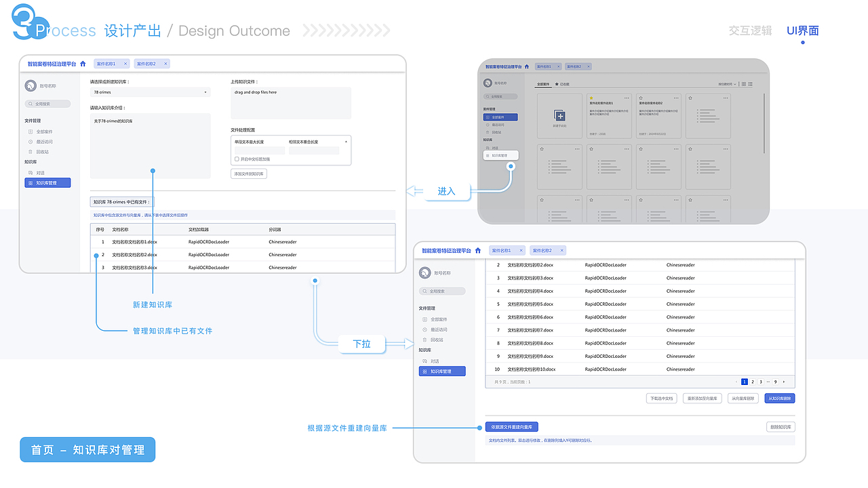Open UI界面 section in slide header
This screenshot has height=488, width=868.
click(x=803, y=30)
